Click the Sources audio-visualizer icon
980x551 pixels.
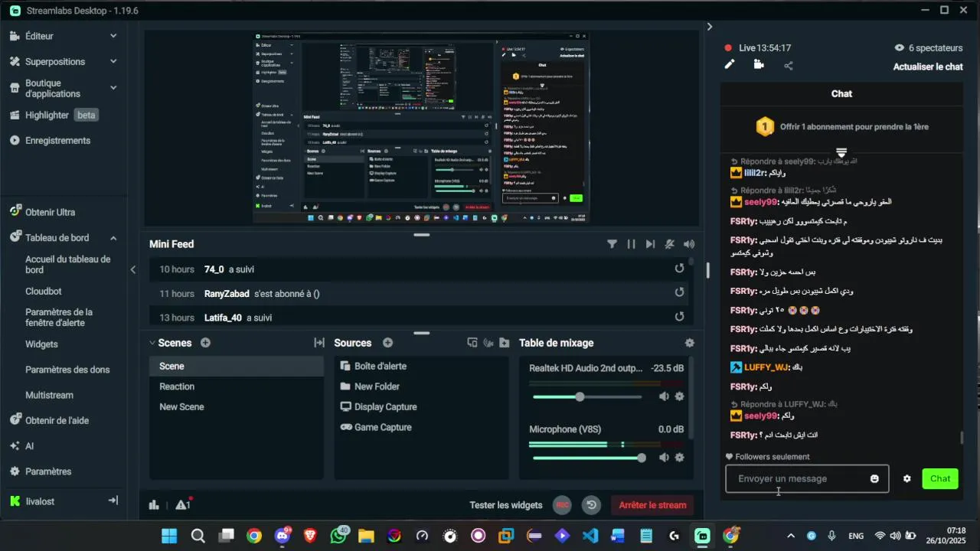pos(488,343)
